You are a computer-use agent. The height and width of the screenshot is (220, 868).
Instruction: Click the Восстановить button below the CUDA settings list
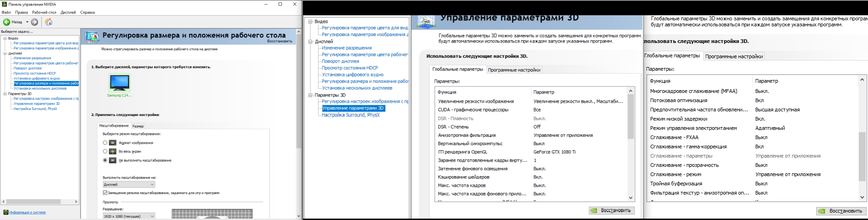coord(611,210)
